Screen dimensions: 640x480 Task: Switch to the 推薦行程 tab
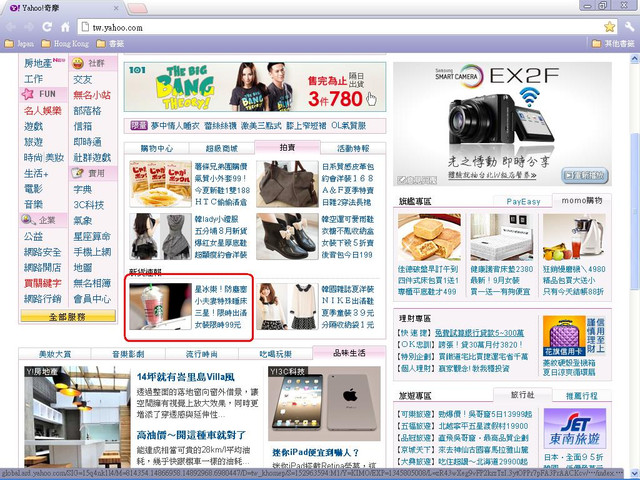[582, 396]
